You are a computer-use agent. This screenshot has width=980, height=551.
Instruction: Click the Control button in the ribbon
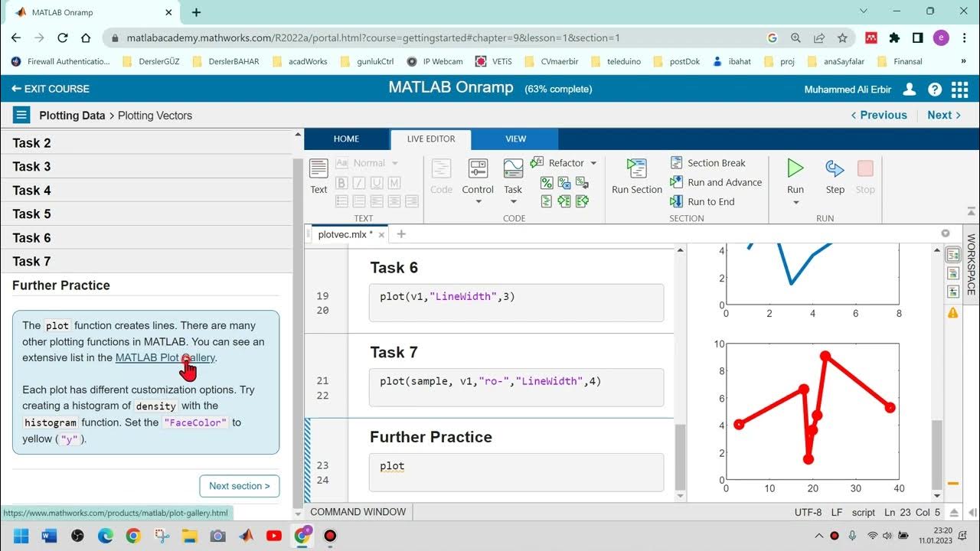[478, 176]
